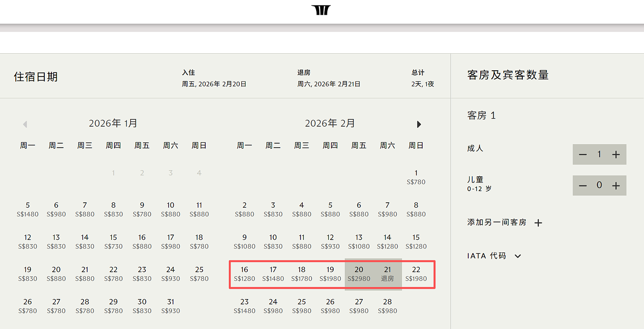The width and height of the screenshot is (644, 329).
Task: Expand the IATA 代码 chevron
Action: click(x=518, y=256)
